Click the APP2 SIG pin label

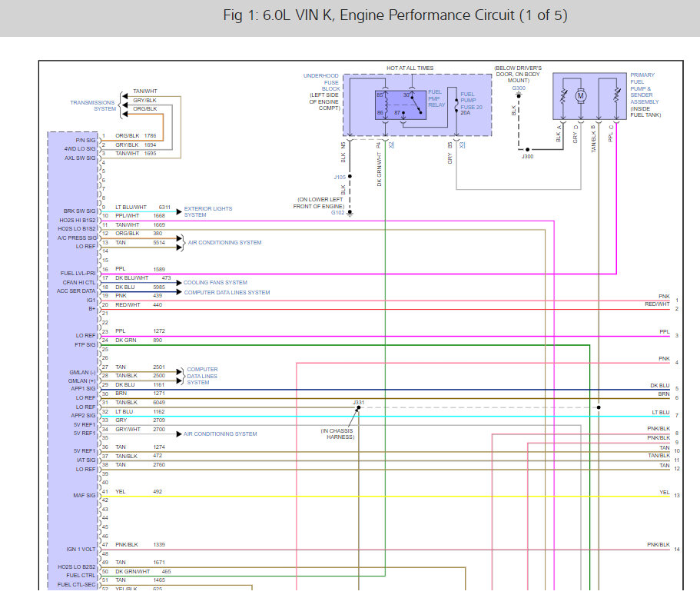[x=83, y=416]
